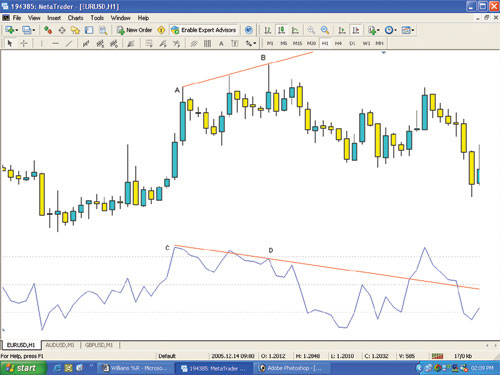The image size is (500, 375).
Task: Open the New Chart icon
Action: [x=9, y=30]
